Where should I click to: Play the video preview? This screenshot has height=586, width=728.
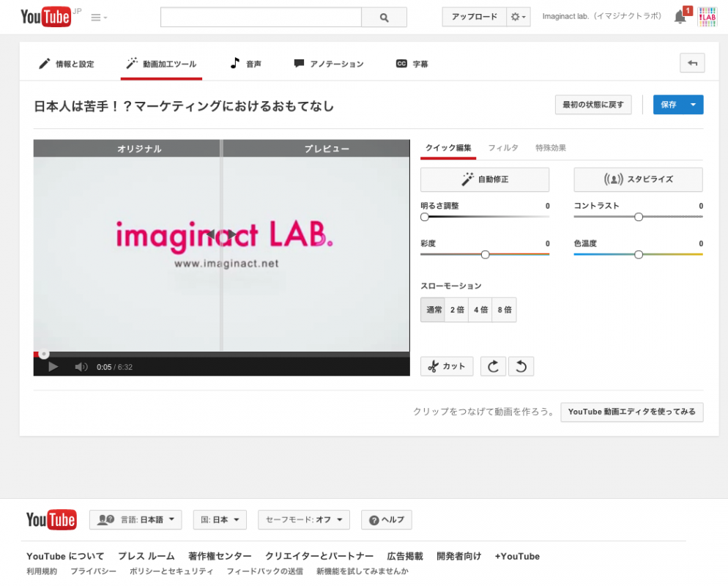(x=53, y=367)
